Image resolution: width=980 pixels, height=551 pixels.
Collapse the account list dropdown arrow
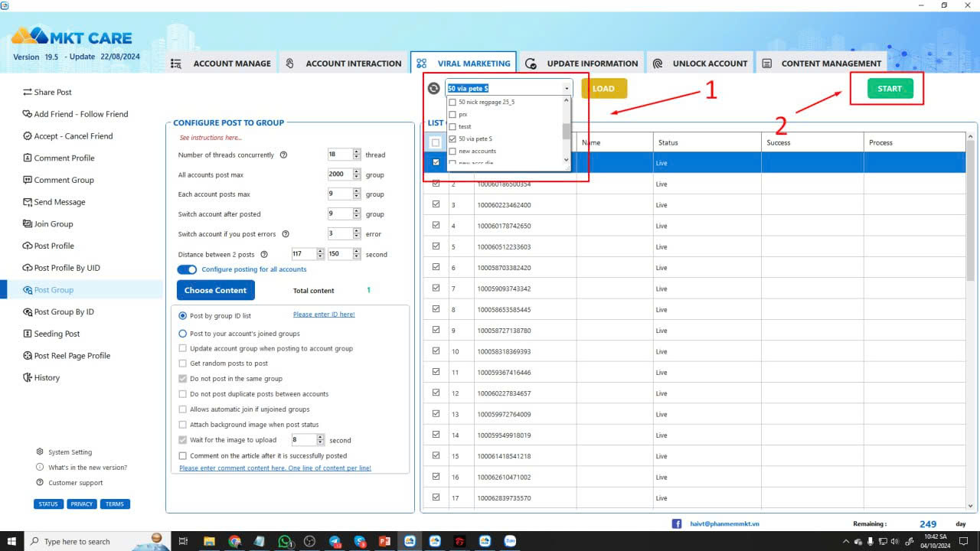(x=566, y=87)
